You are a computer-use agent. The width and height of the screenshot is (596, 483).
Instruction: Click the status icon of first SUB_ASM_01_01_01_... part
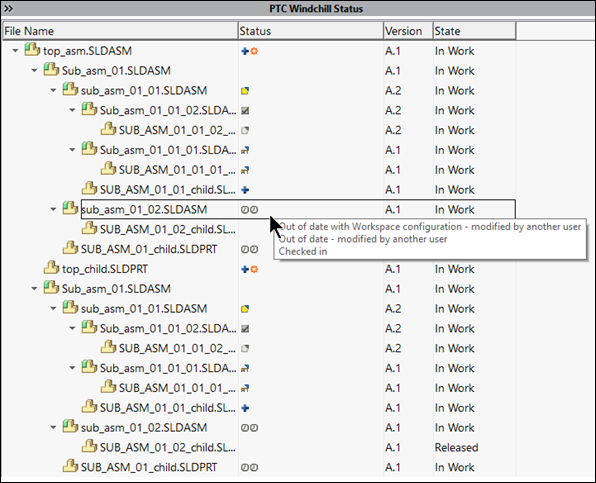pos(245,170)
